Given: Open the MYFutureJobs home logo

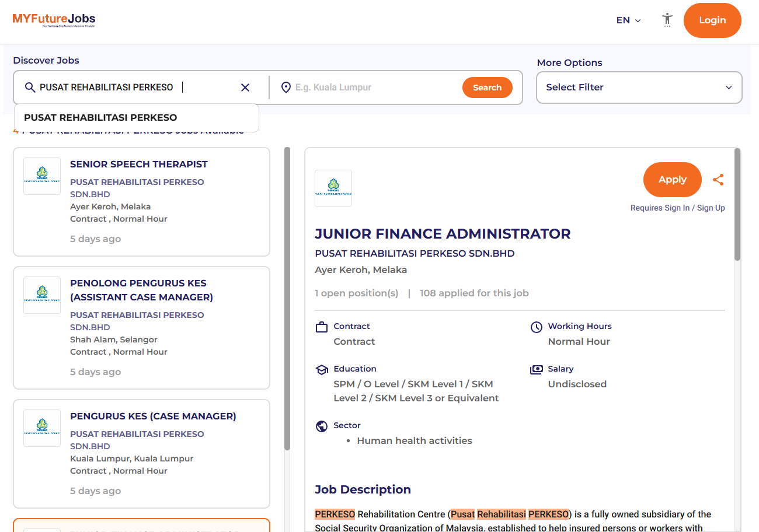Looking at the screenshot, I should coord(54,20).
